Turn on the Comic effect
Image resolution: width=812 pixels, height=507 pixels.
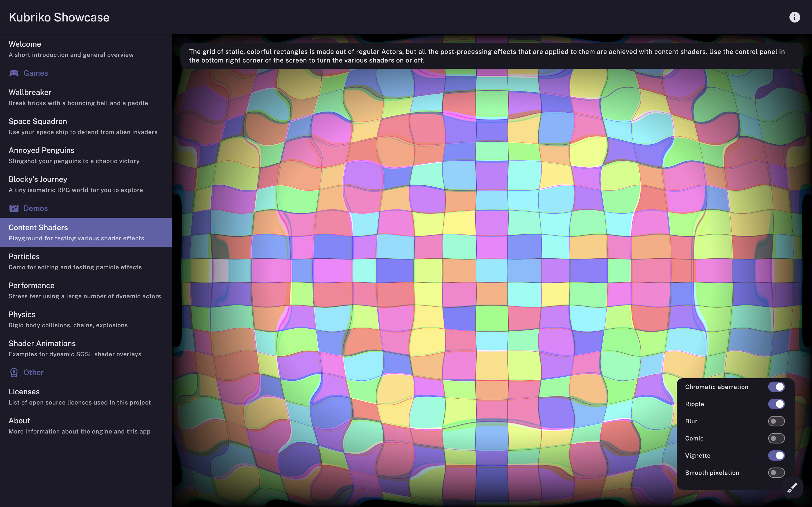tap(777, 438)
